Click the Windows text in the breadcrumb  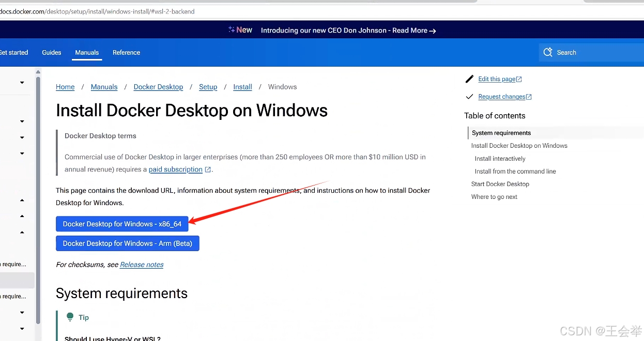pyautogui.click(x=282, y=87)
